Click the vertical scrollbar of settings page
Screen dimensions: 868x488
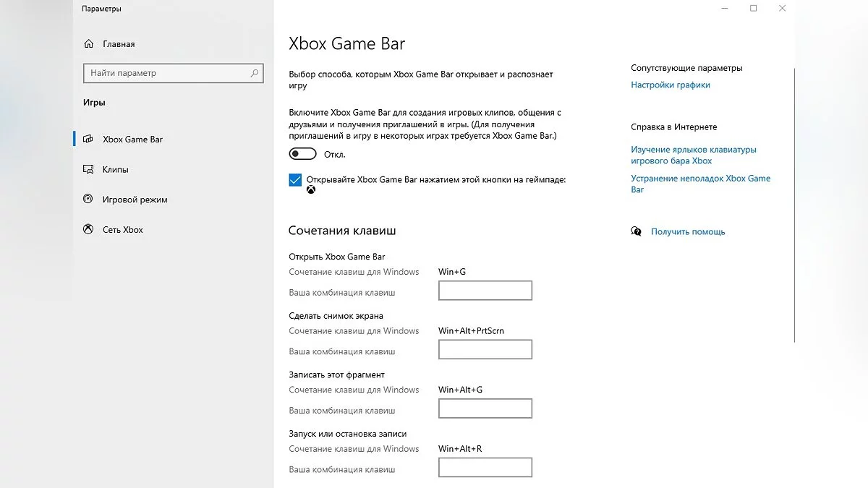[794, 206]
